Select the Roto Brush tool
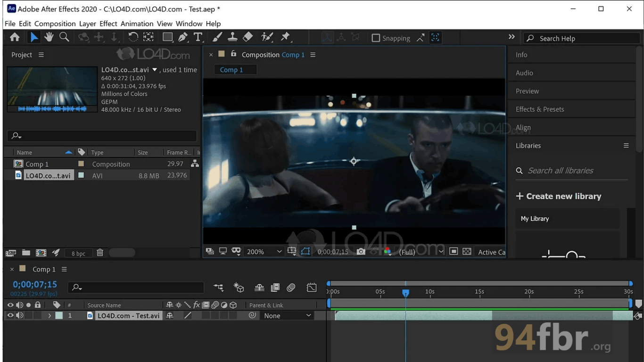 (x=267, y=37)
